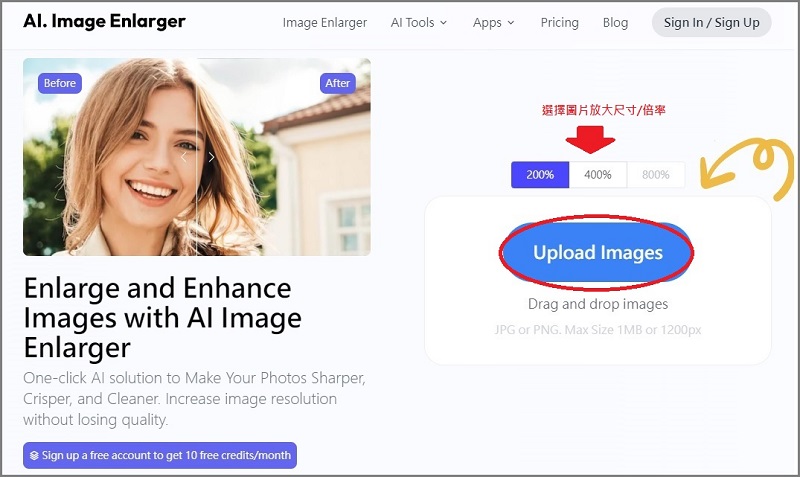Expand the Apps dropdown menu
The image size is (800, 477).
tap(493, 23)
